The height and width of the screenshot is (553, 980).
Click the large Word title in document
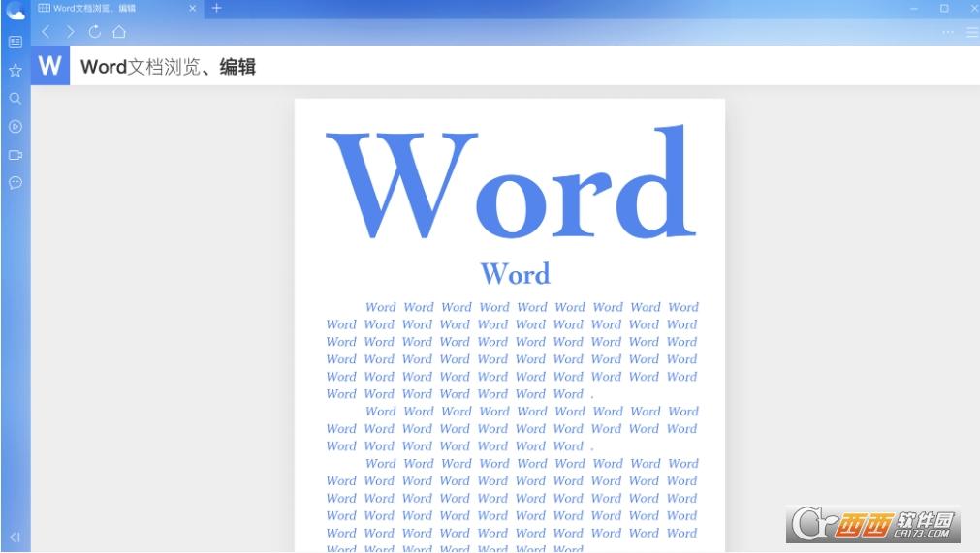(x=510, y=182)
